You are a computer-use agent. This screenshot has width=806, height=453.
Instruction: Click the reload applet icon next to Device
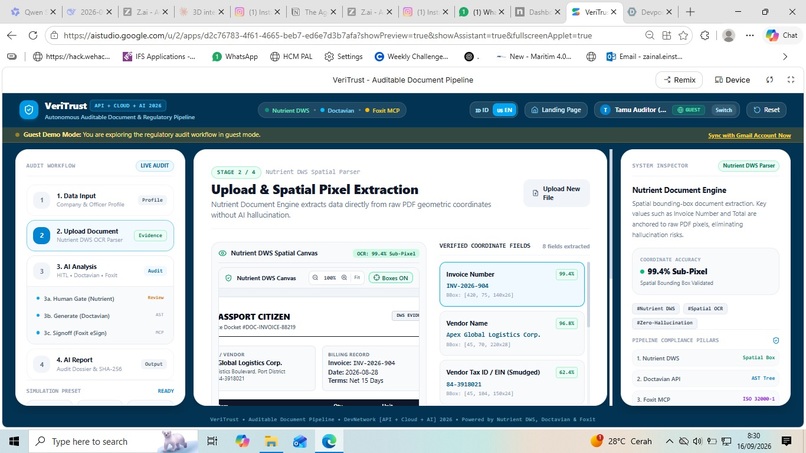point(770,80)
